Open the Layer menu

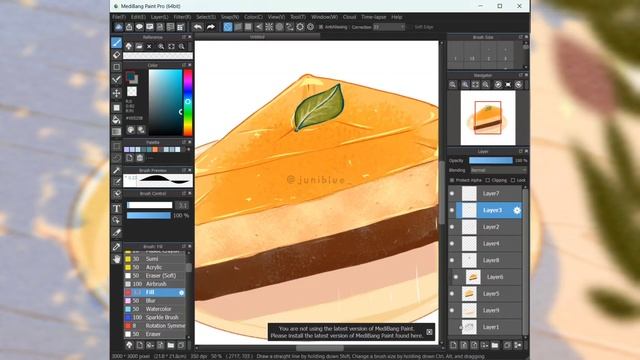pyautogui.click(x=159, y=17)
